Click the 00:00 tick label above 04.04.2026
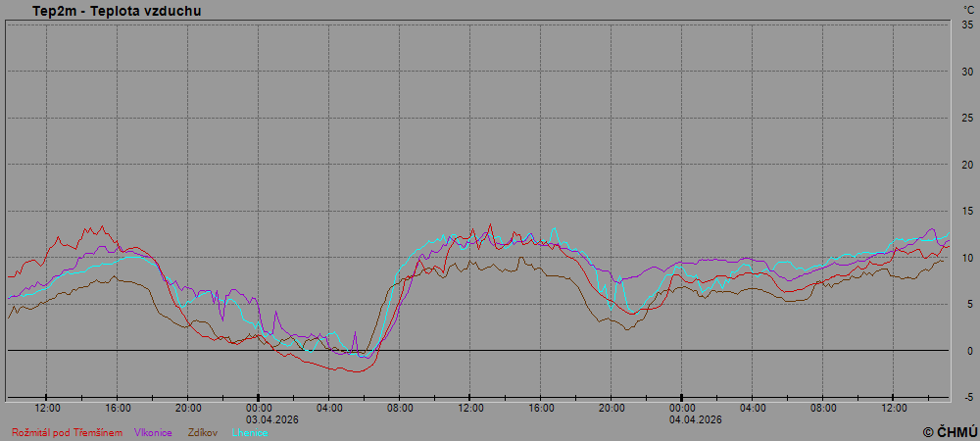Image resolution: width=980 pixels, height=441 pixels. [x=682, y=408]
